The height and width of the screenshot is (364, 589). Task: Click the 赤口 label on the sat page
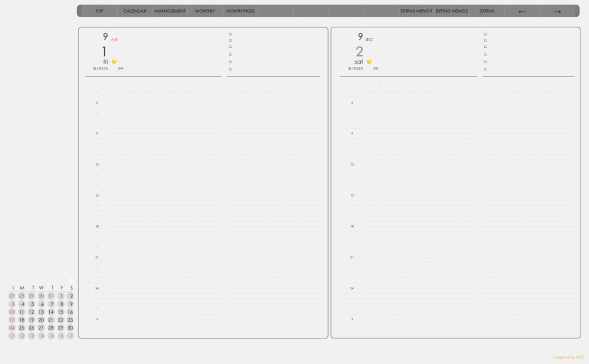(x=369, y=40)
